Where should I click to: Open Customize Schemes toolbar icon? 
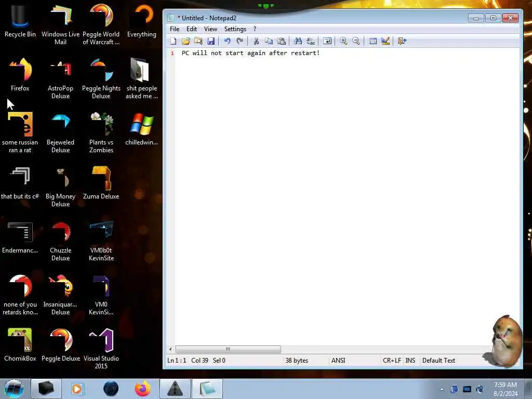pyautogui.click(x=385, y=42)
